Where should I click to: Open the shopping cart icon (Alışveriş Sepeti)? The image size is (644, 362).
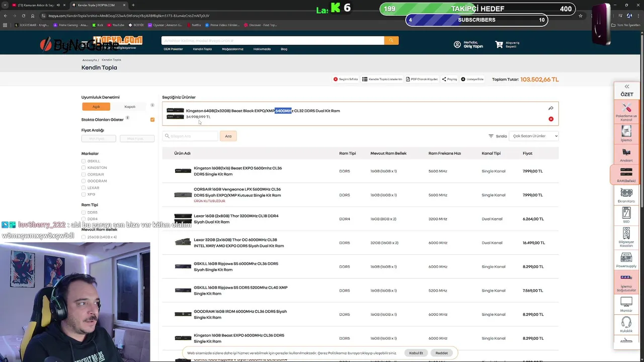(499, 45)
